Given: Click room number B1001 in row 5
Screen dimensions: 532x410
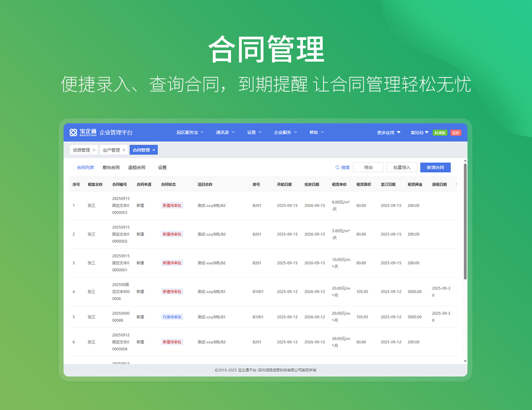Looking at the screenshot, I should [x=258, y=317].
